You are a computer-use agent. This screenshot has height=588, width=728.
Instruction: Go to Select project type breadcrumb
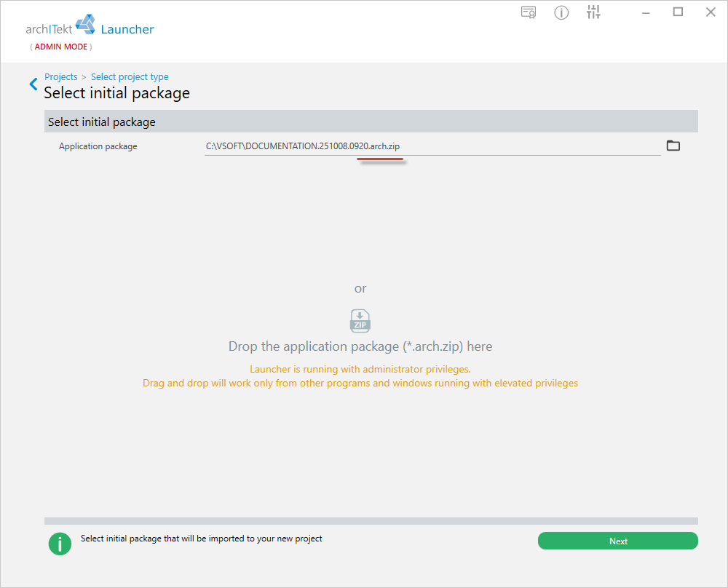tap(130, 76)
